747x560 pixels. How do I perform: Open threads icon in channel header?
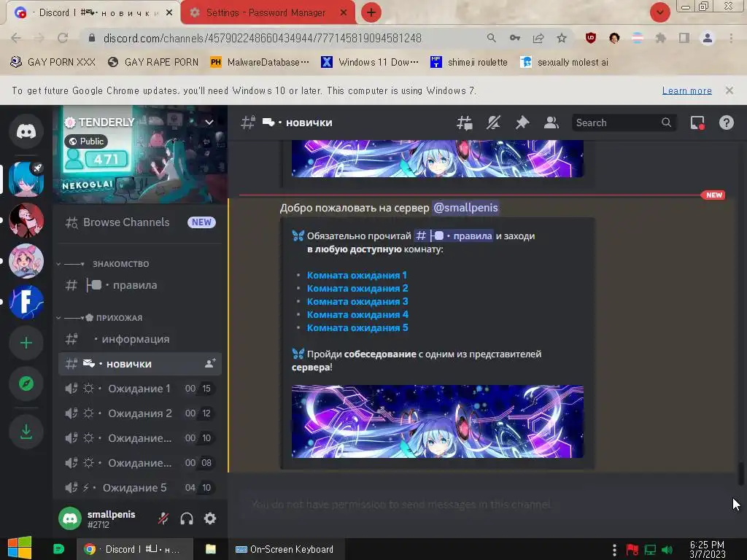pos(465,122)
